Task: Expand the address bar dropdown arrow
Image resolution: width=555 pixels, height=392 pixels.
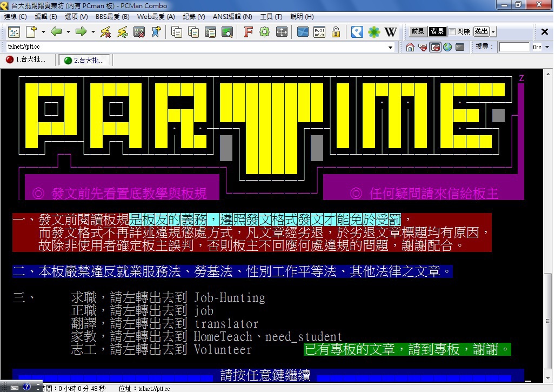Action: (391, 47)
